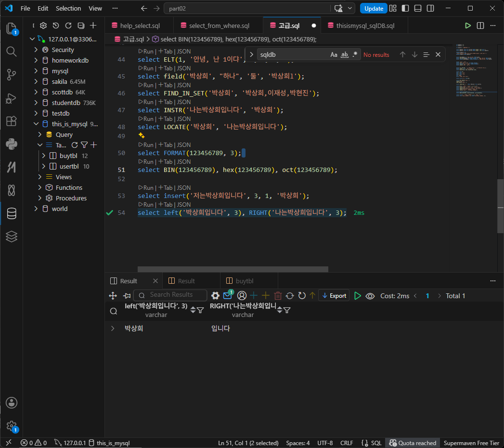This screenshot has height=448, width=504.
Task: Refresh the Tables node
Action: [x=75, y=145]
